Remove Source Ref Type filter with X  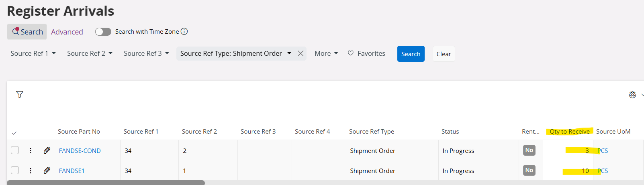pos(301,53)
